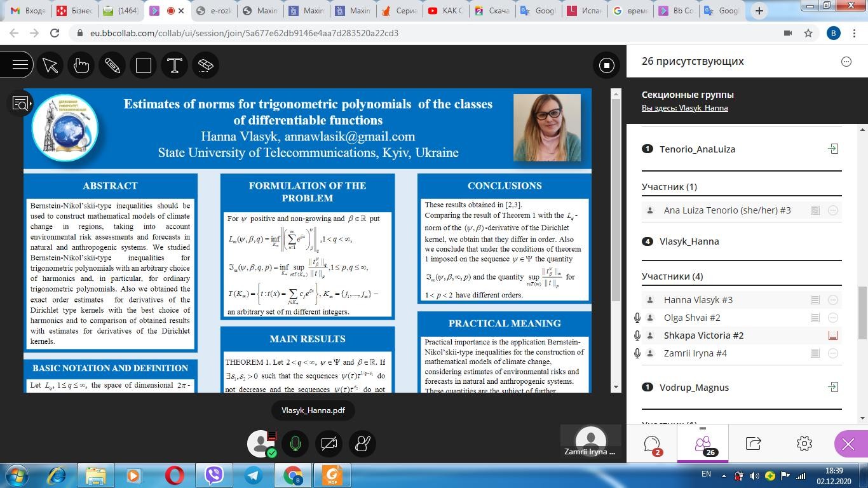Open my status and settings avatar
Viewport: 868px width, 488px height.
[262, 444]
